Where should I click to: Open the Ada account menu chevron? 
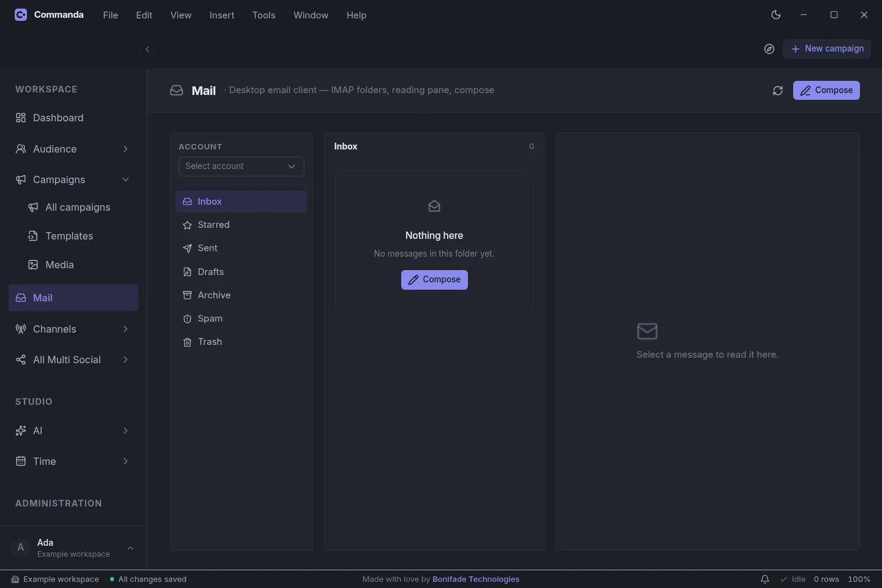point(130,548)
